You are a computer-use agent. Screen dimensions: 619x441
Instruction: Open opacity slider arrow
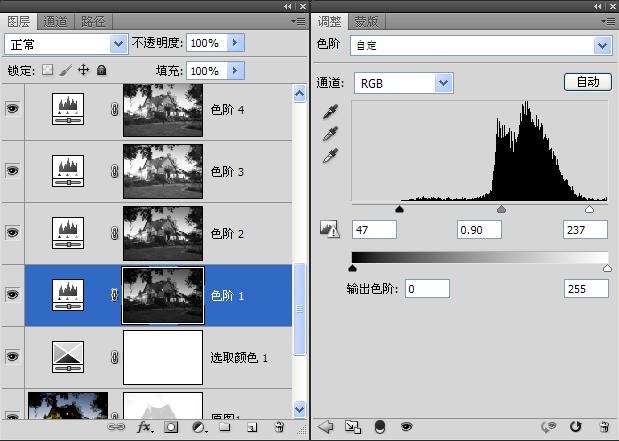click(236, 43)
